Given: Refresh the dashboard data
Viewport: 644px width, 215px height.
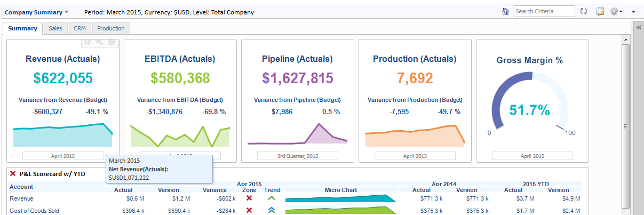Looking at the screenshot, I should pos(584,11).
